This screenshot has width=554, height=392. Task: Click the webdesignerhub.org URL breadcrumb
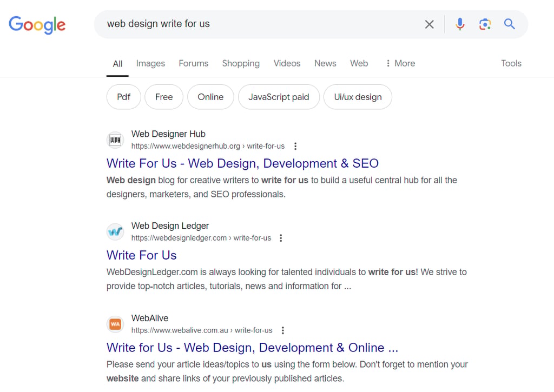(208, 146)
